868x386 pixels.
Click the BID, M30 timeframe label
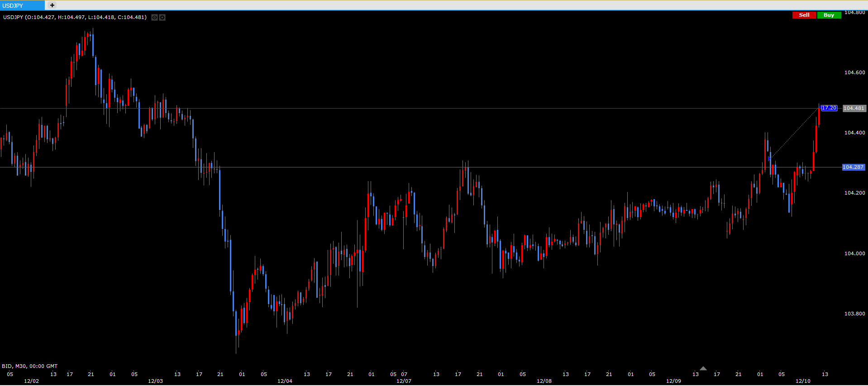coord(29,366)
